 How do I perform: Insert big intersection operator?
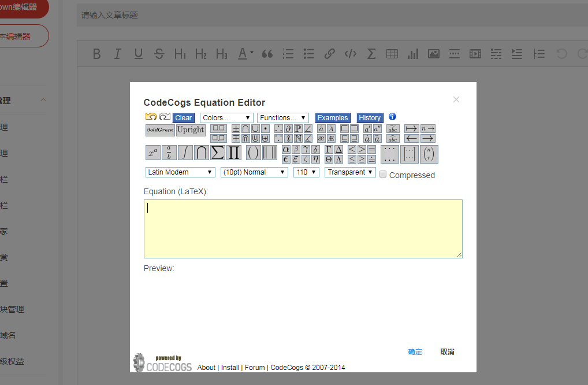[202, 153]
